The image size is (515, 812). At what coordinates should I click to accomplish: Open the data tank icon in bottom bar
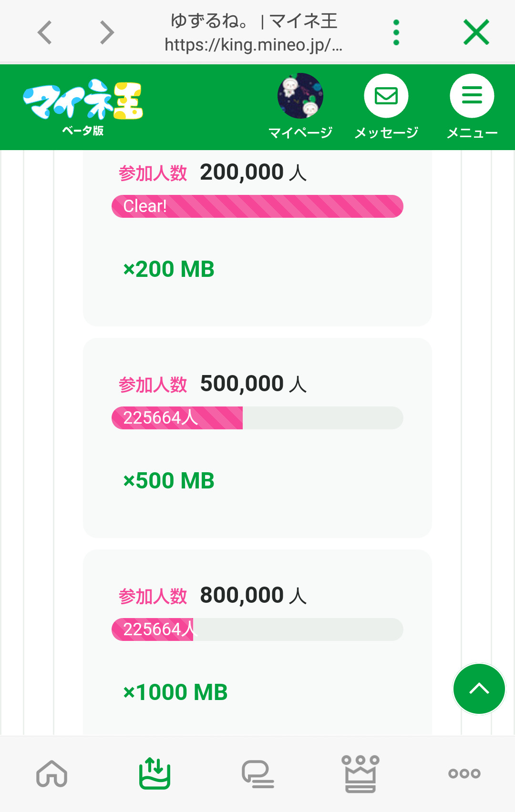pyautogui.click(x=154, y=773)
